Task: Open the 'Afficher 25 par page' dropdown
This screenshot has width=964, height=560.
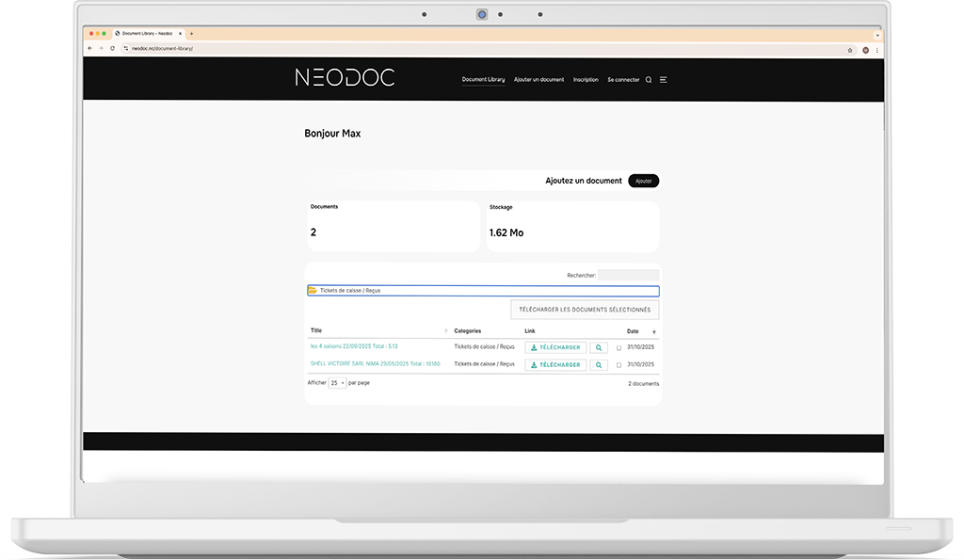Action: tap(337, 383)
